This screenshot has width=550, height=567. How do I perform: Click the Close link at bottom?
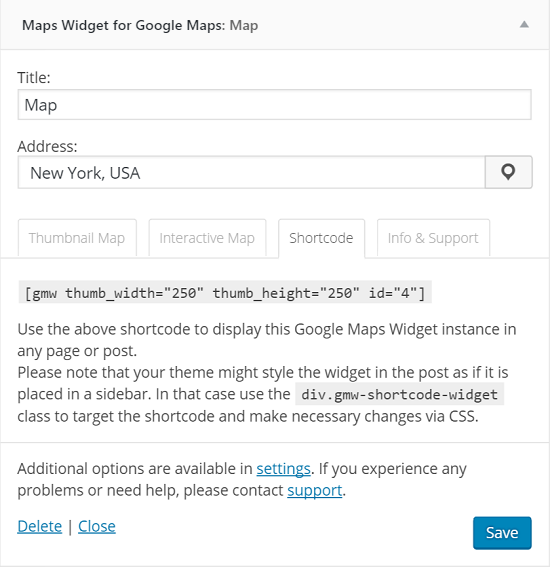point(97,526)
